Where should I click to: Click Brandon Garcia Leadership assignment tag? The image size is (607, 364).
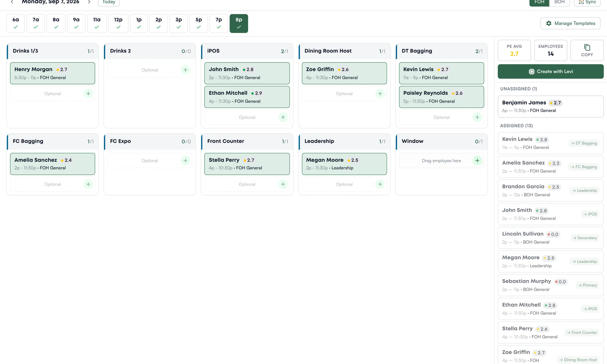(x=584, y=191)
